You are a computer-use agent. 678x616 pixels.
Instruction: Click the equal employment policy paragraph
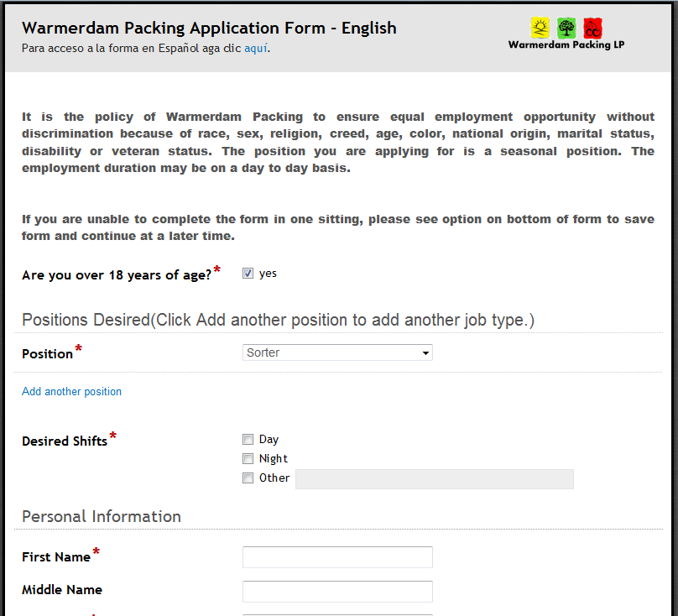point(338,143)
